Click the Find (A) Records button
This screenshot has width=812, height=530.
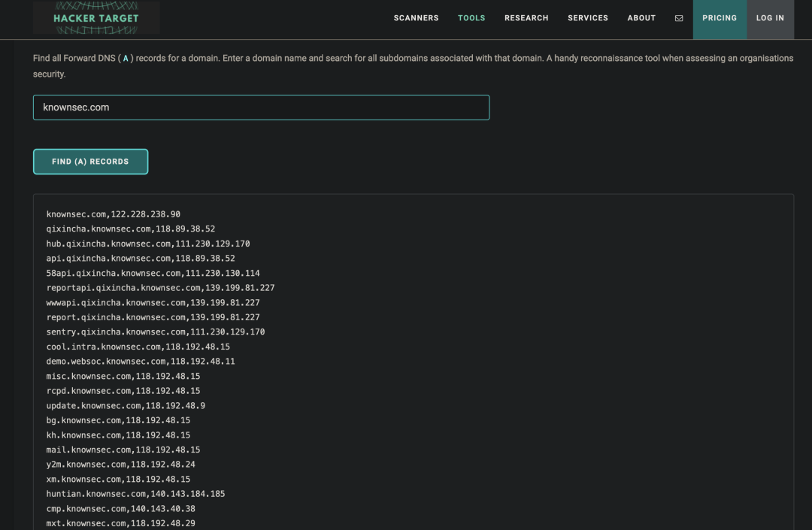coord(91,162)
